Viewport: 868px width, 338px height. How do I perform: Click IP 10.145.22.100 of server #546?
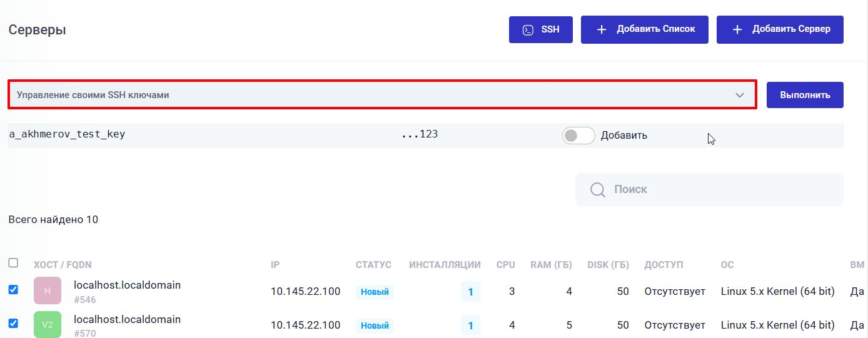[306, 291]
